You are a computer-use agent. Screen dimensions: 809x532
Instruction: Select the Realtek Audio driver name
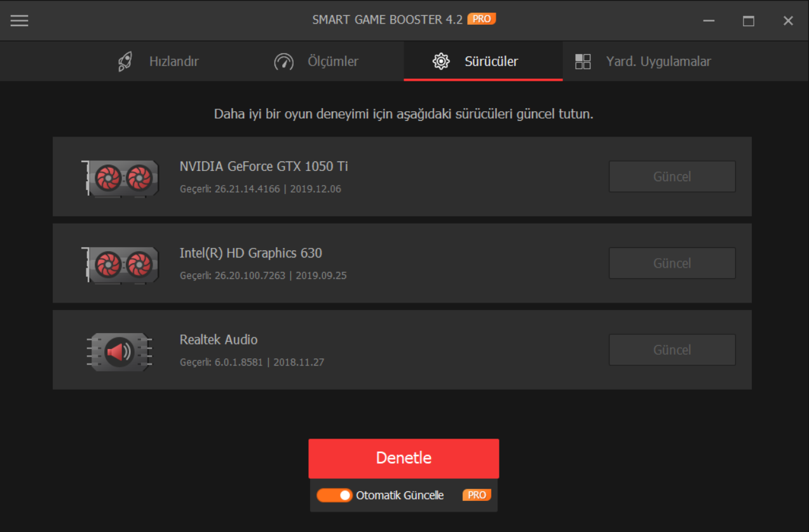click(219, 339)
